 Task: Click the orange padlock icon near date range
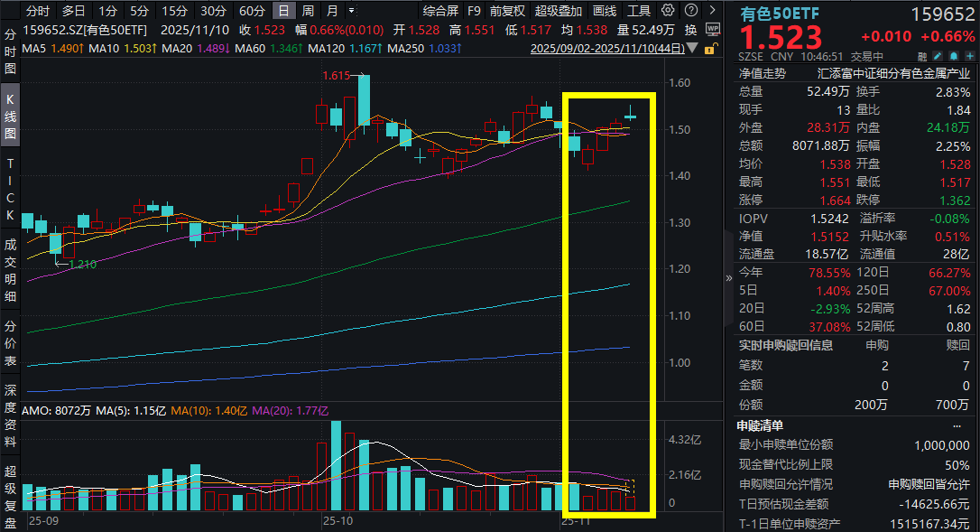(x=709, y=50)
